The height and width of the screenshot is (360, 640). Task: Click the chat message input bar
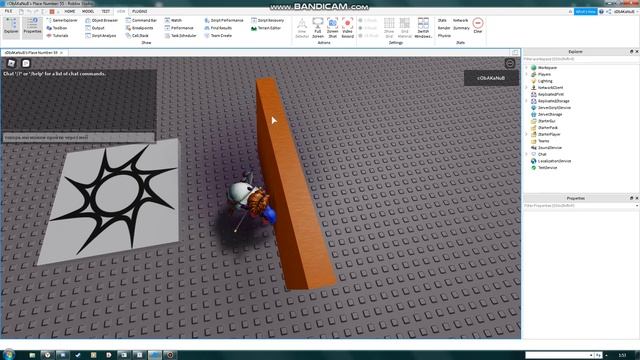click(x=79, y=138)
